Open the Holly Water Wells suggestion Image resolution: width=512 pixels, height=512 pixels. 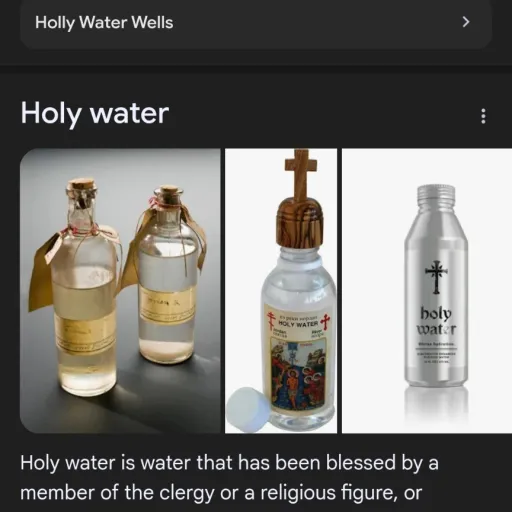[x=256, y=23]
